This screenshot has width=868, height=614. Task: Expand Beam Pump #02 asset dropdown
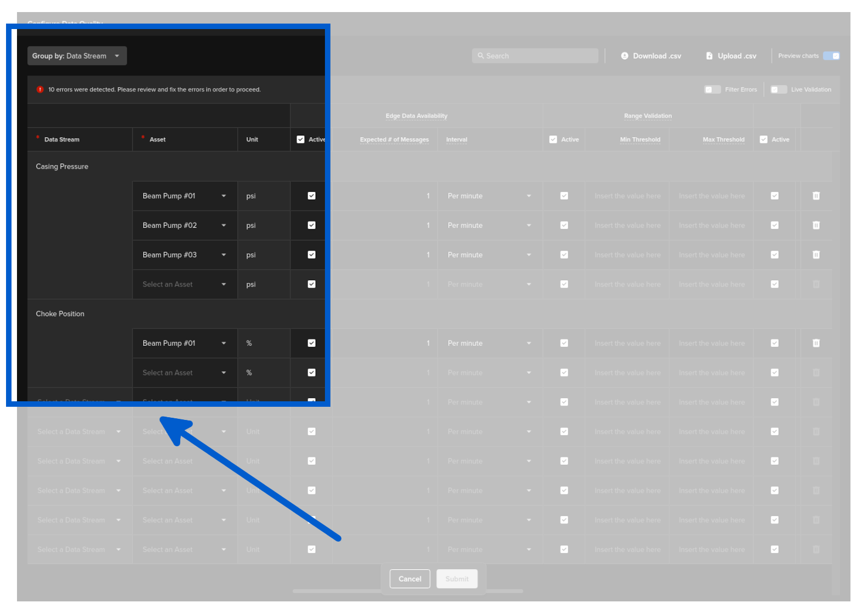click(x=224, y=225)
